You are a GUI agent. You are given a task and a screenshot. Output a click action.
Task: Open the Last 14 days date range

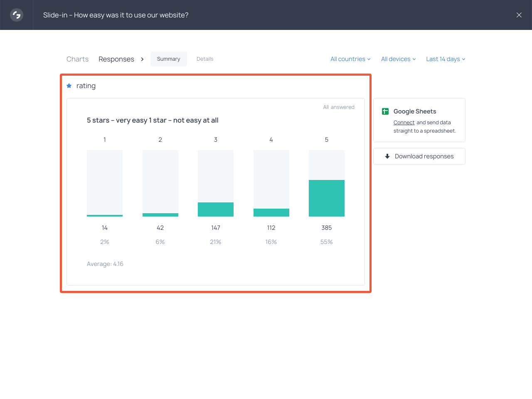pyautogui.click(x=445, y=59)
